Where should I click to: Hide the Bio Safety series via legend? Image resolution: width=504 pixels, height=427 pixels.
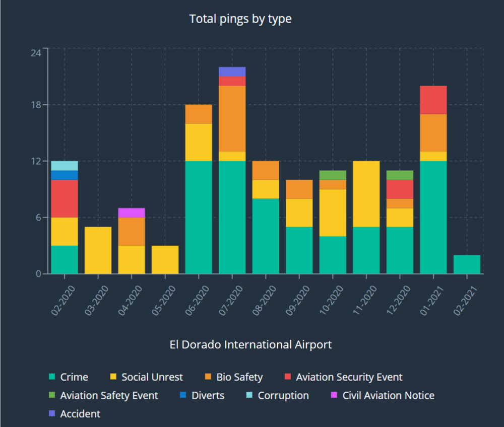[239, 377]
